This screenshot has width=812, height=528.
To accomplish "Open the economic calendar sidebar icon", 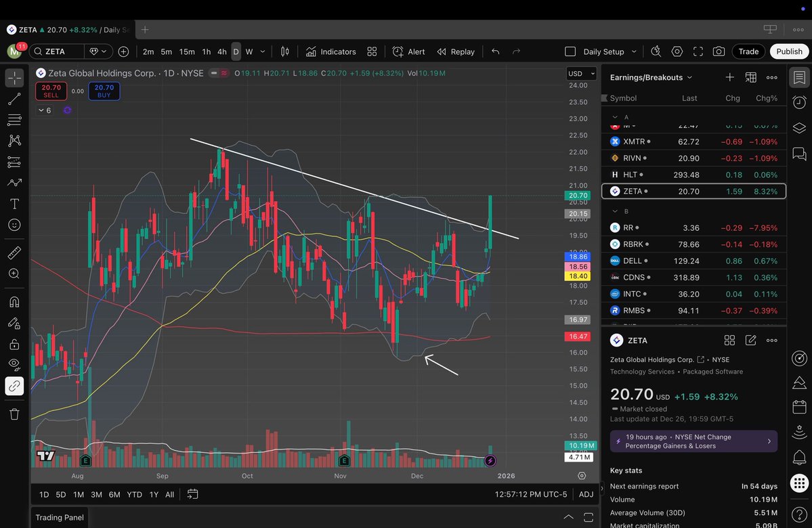I will click(x=800, y=406).
